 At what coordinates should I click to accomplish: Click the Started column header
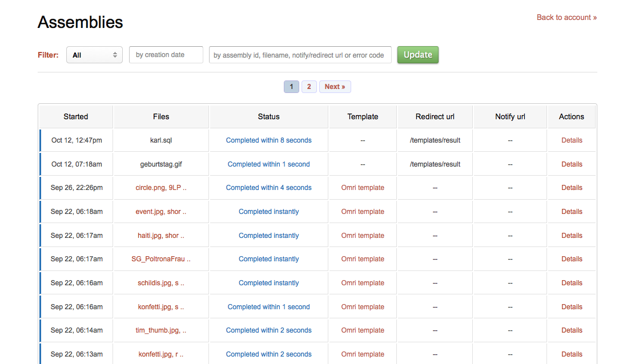tap(76, 116)
